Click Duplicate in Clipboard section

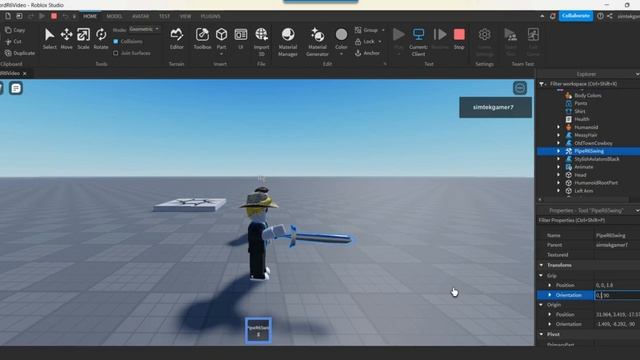coord(20,53)
